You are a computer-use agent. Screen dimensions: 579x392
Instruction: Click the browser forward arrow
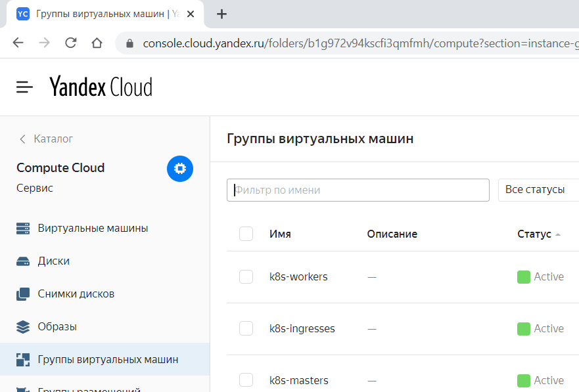coord(44,43)
